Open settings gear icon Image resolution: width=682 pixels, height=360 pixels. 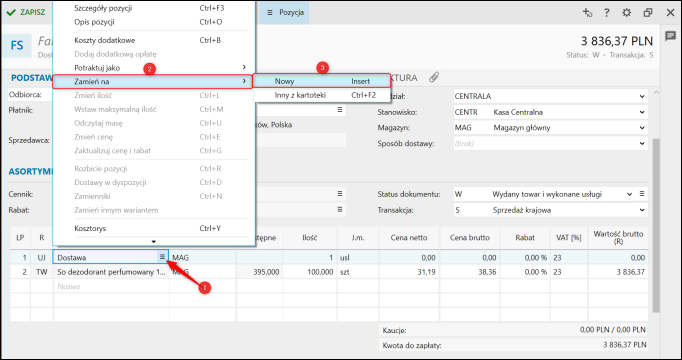click(x=626, y=13)
